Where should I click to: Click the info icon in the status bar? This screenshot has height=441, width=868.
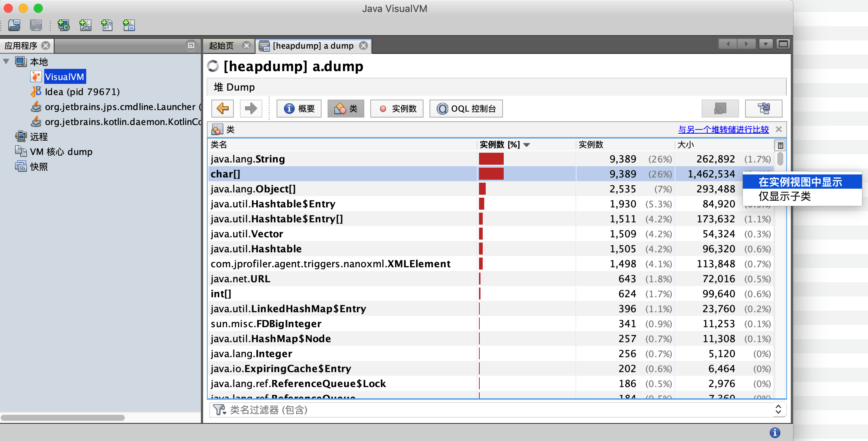tap(775, 433)
